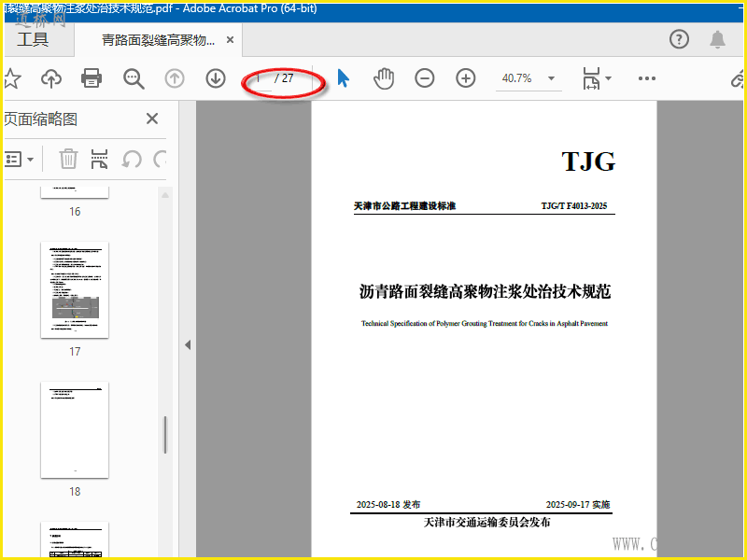
Task: Click thumbnail panel scrollbar thumb
Action: pos(165,435)
